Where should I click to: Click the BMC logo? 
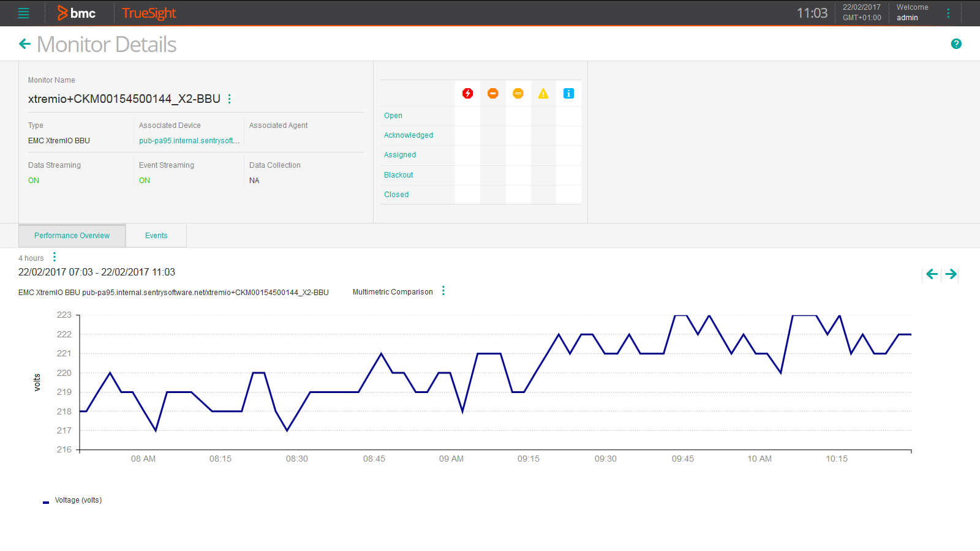coord(77,13)
